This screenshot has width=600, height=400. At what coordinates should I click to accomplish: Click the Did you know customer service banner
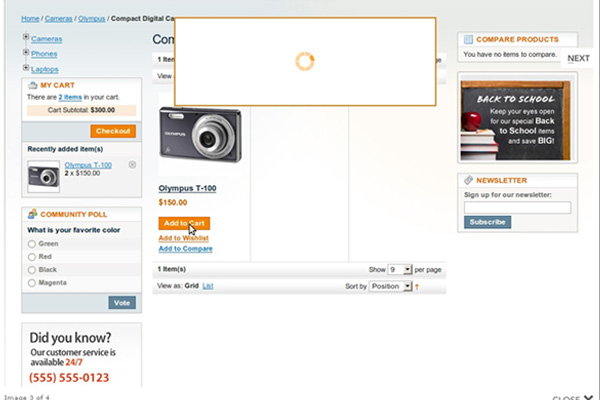(82, 355)
